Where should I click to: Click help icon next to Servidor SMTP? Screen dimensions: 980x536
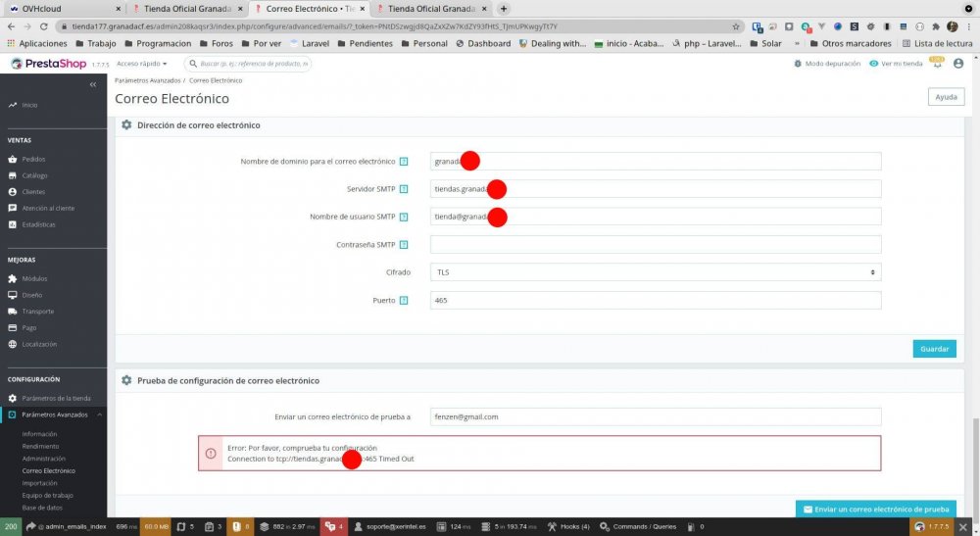coord(404,189)
